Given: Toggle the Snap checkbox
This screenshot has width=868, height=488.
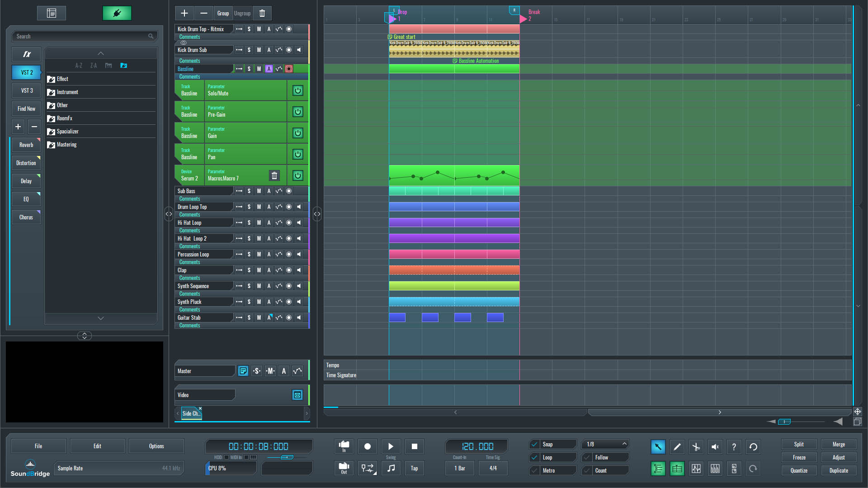Looking at the screenshot, I should 534,444.
